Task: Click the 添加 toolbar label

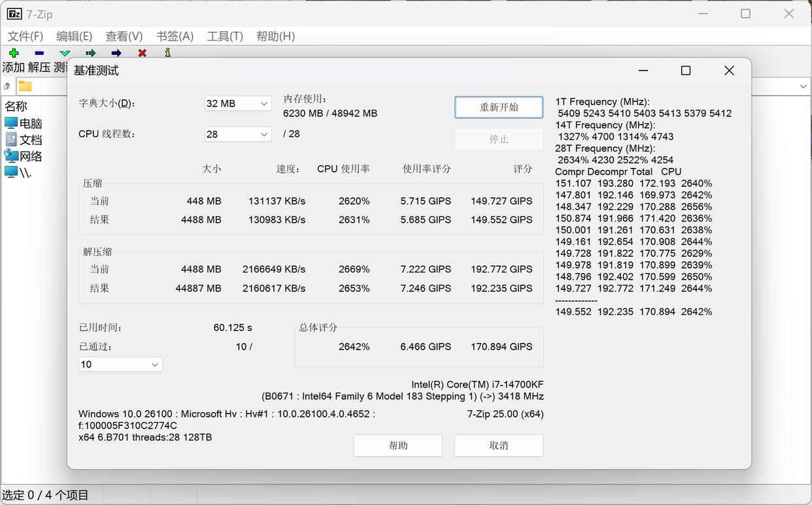Action: 14,67
